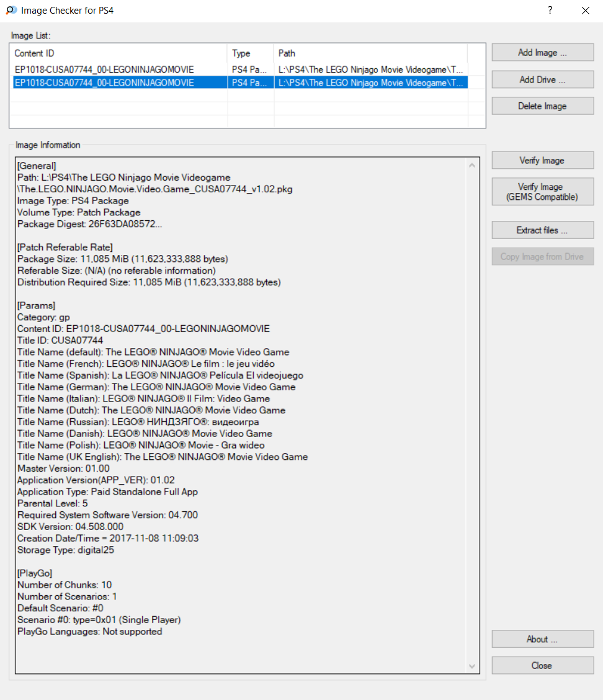Click the title bar help question mark
603x700 pixels.
point(550,11)
